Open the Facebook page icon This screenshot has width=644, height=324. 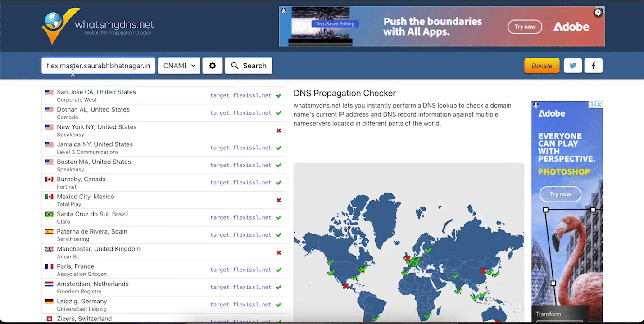click(593, 66)
